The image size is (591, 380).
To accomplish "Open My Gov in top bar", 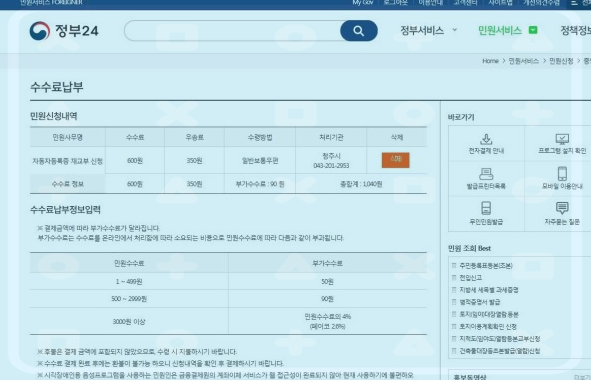I will click(363, 2).
